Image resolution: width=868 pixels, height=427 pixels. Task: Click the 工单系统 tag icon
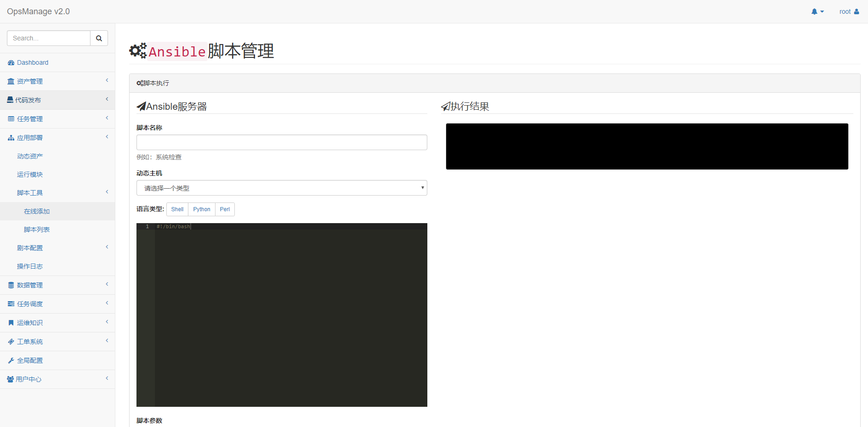point(11,341)
